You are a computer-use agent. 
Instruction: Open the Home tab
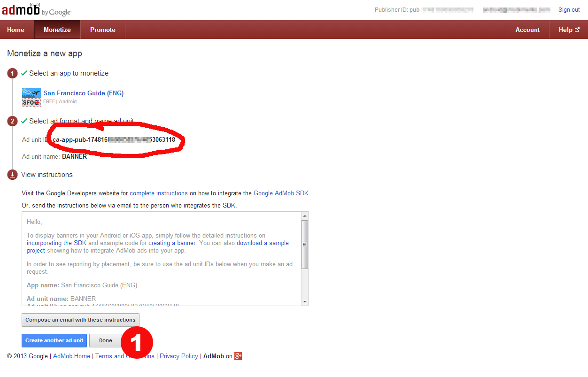[x=15, y=30]
